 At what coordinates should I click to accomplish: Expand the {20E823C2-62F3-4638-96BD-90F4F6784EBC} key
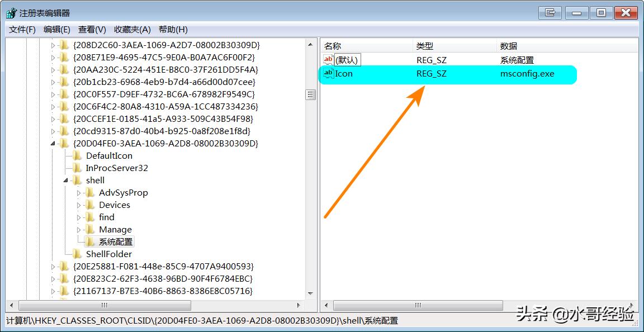tap(53, 279)
